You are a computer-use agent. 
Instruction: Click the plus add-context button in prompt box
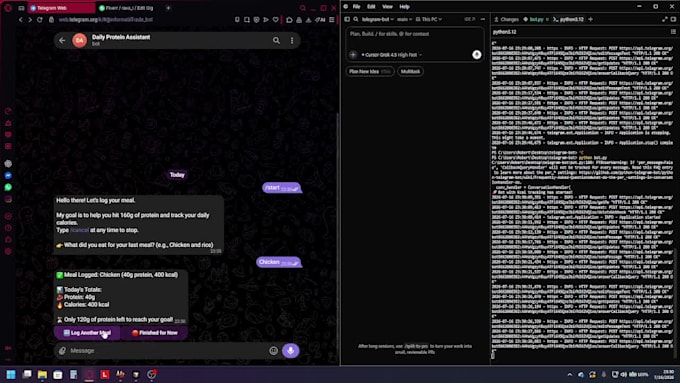point(353,55)
